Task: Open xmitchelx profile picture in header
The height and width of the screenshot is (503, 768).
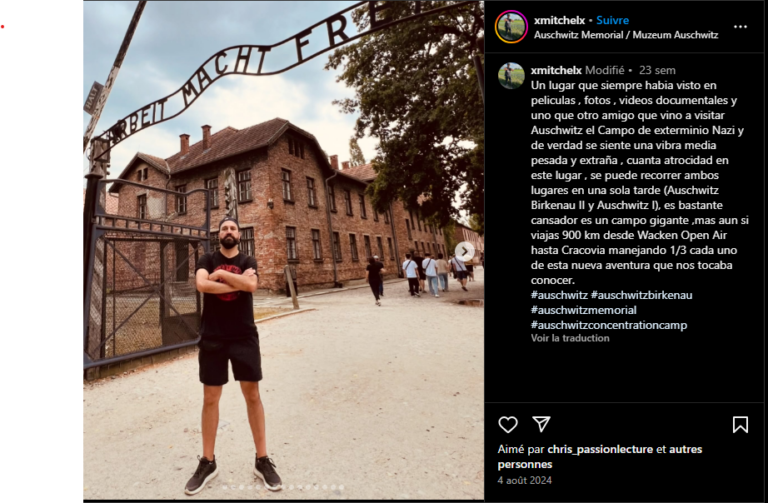Action: coord(511,27)
